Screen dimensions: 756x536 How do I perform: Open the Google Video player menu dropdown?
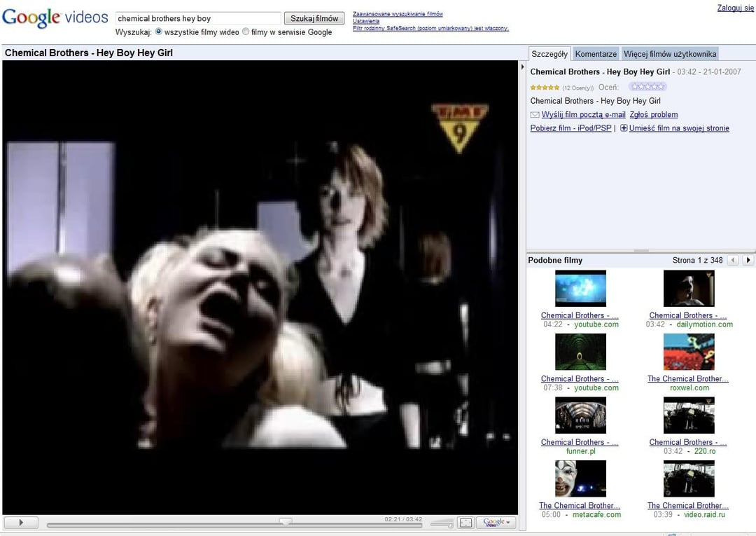coord(496,523)
